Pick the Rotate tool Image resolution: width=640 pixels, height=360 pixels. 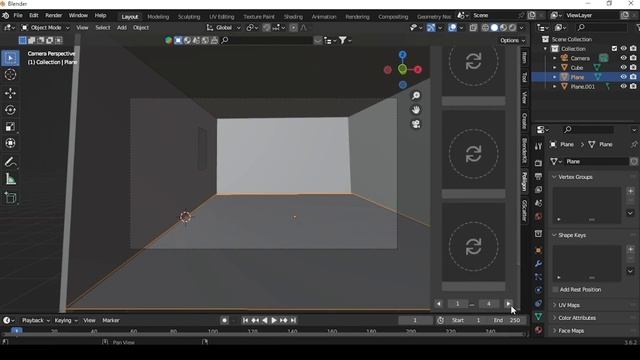tap(11, 110)
